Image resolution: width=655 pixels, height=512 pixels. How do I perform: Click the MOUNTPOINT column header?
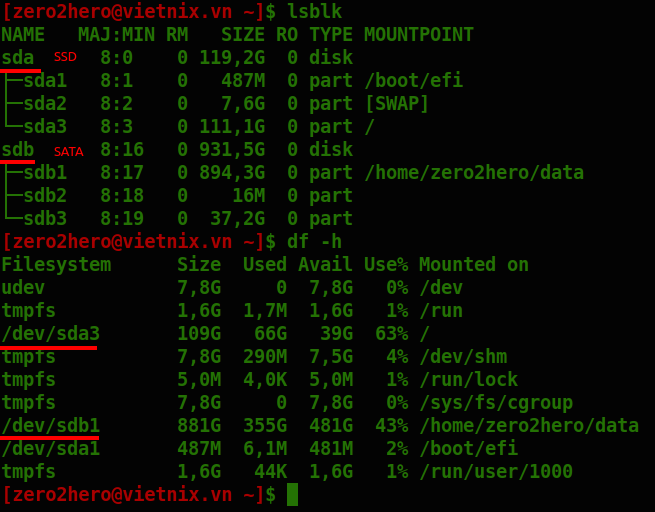418,34
